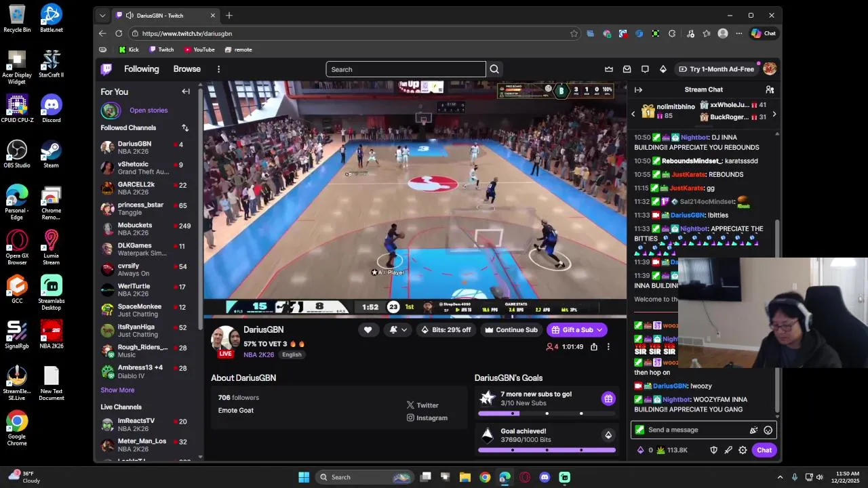Screen dimensions: 868x488
Task: Mute the DariusGBN browser tab audio
Action: pos(129,16)
